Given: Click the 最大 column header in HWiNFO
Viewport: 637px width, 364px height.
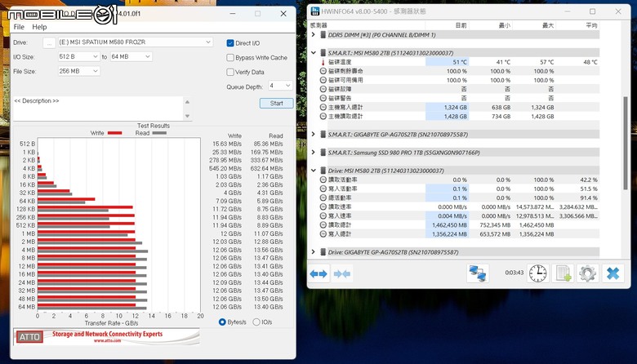Looking at the screenshot, I should [x=548, y=25].
